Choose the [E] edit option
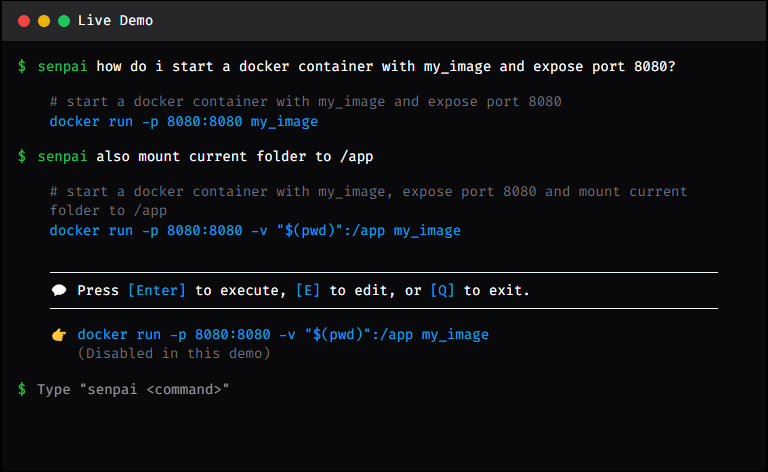 (x=308, y=291)
